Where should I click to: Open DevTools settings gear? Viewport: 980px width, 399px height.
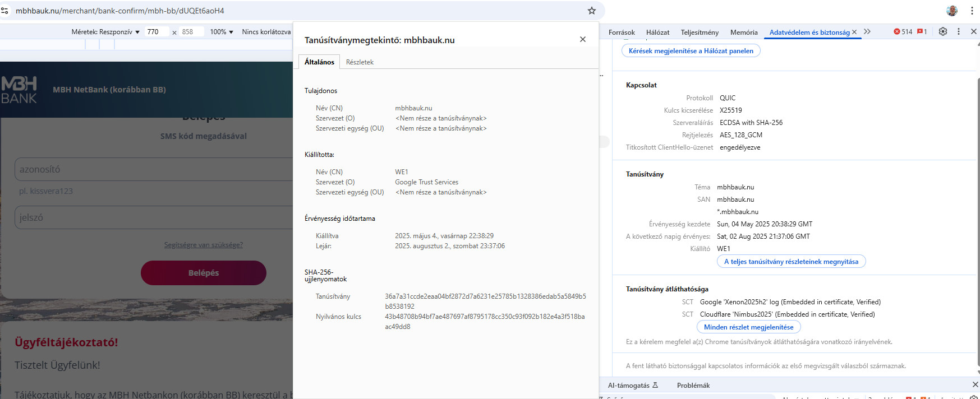pos(943,32)
